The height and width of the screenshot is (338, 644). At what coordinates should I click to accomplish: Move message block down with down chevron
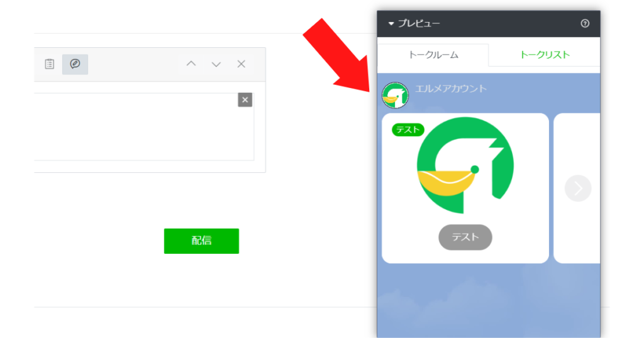point(216,64)
